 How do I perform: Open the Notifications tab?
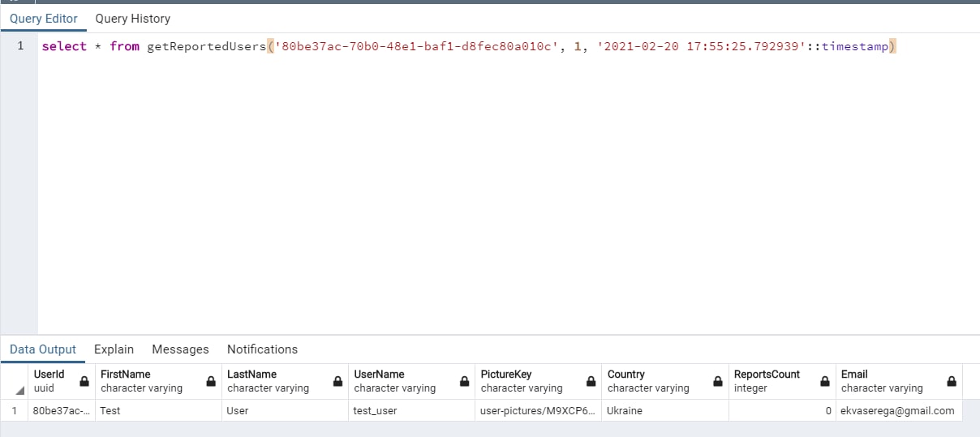tap(262, 349)
